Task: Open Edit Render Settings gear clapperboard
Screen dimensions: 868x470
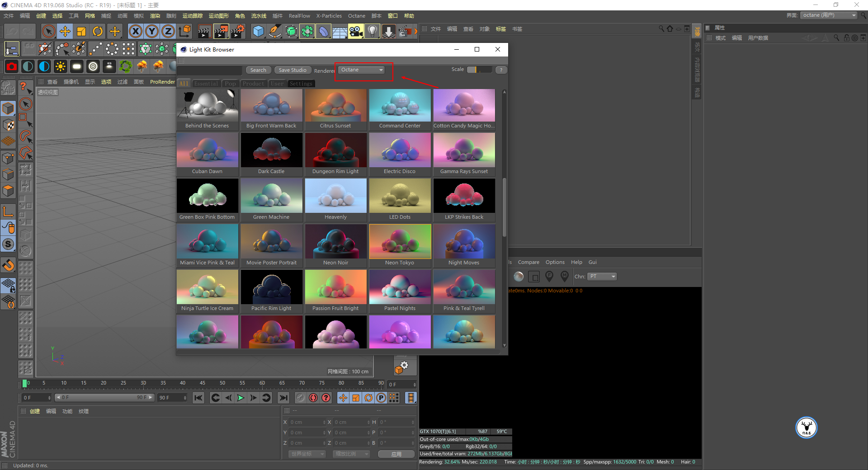Action: coord(238,31)
